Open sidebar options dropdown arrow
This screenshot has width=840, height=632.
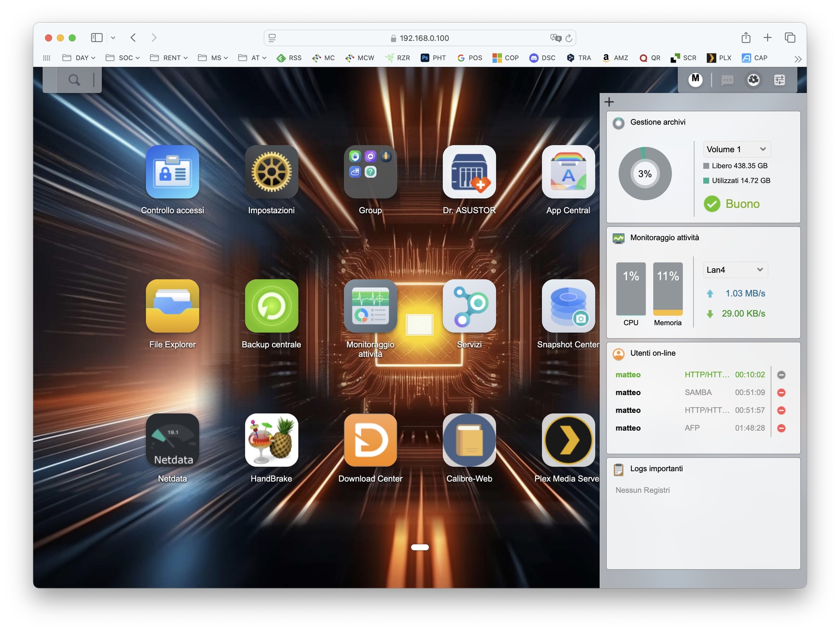point(113,38)
